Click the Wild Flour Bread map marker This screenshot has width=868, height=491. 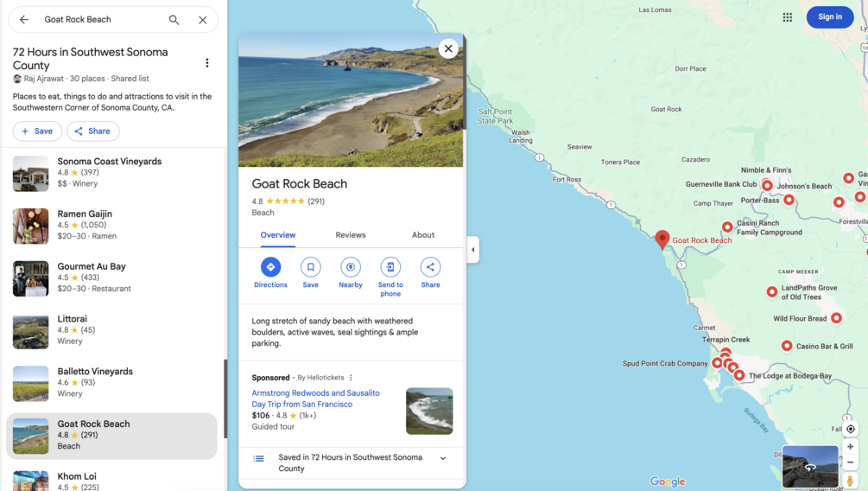pos(836,318)
